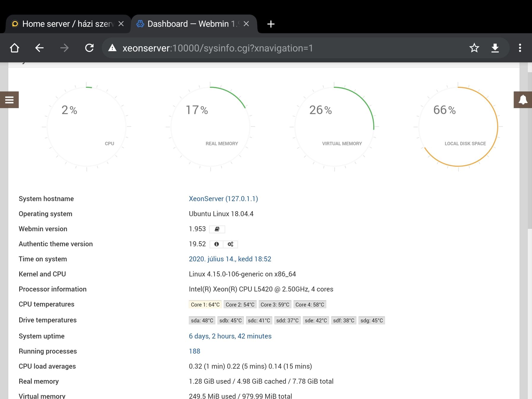Screen dimensions: 532x399
Task: Switch to the Home server tab
Action: point(68,24)
